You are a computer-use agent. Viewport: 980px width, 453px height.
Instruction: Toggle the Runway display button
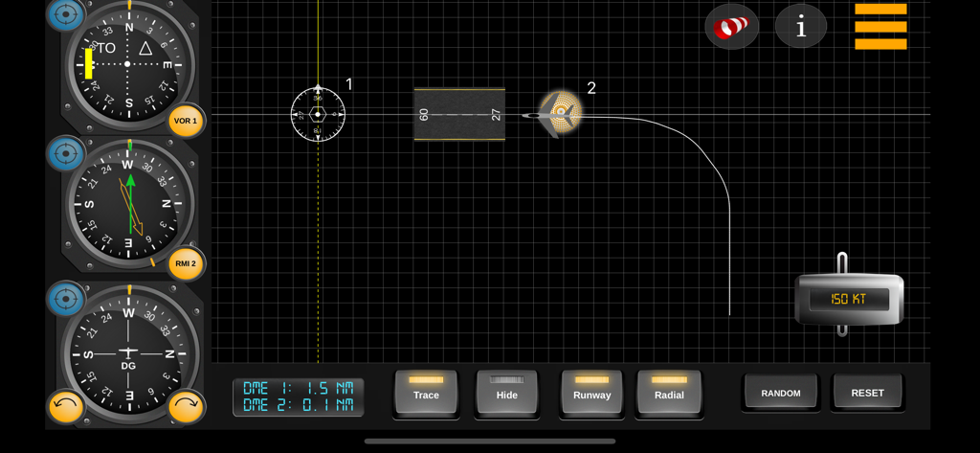[x=591, y=393]
